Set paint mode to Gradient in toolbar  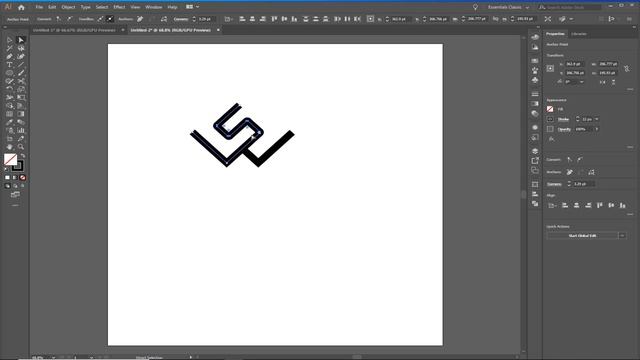point(15,178)
